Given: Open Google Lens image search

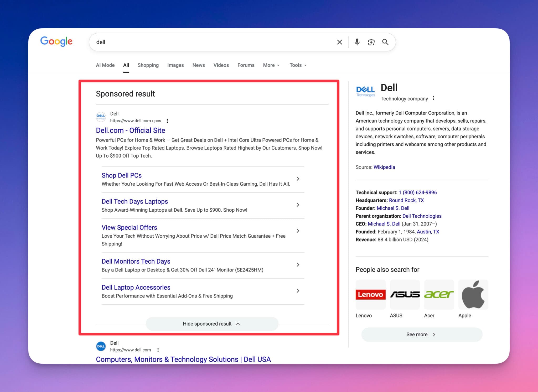Looking at the screenshot, I should [x=371, y=42].
